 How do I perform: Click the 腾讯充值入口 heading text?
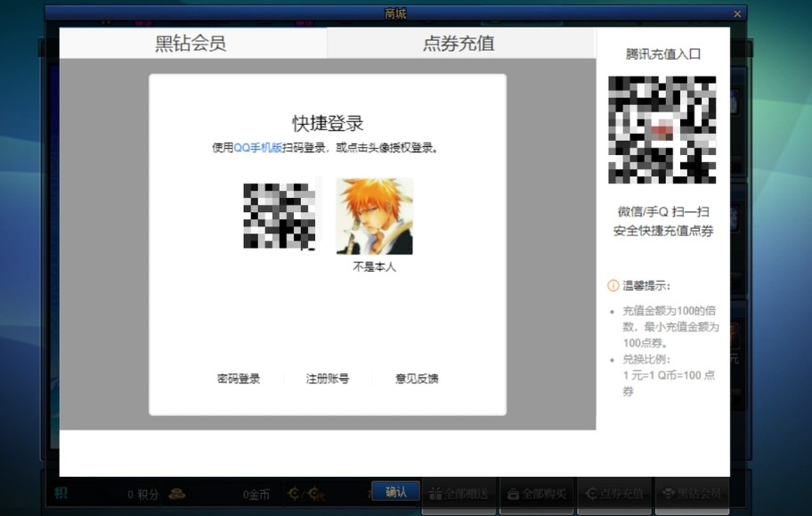[x=662, y=54]
